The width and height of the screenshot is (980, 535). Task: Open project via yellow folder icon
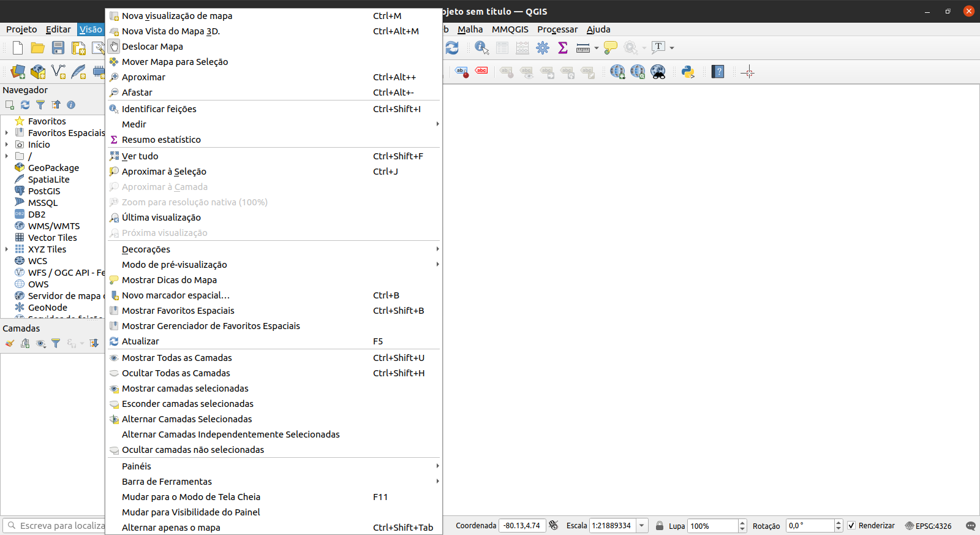(38, 48)
